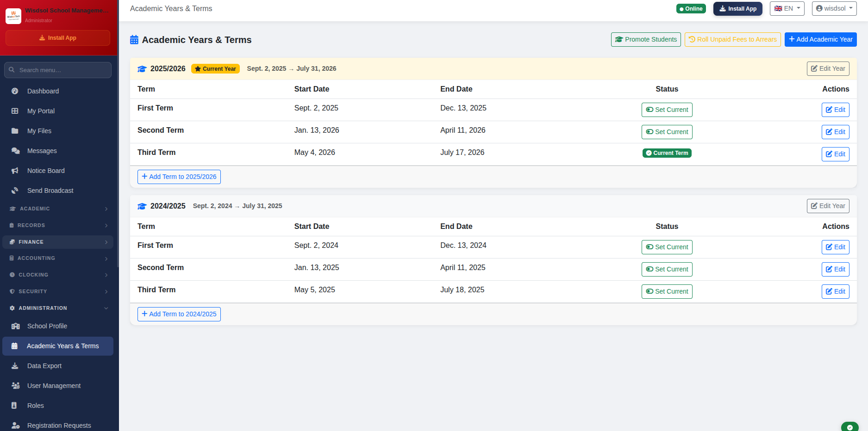
Task: Click the My Files folder icon
Action: coord(15,131)
